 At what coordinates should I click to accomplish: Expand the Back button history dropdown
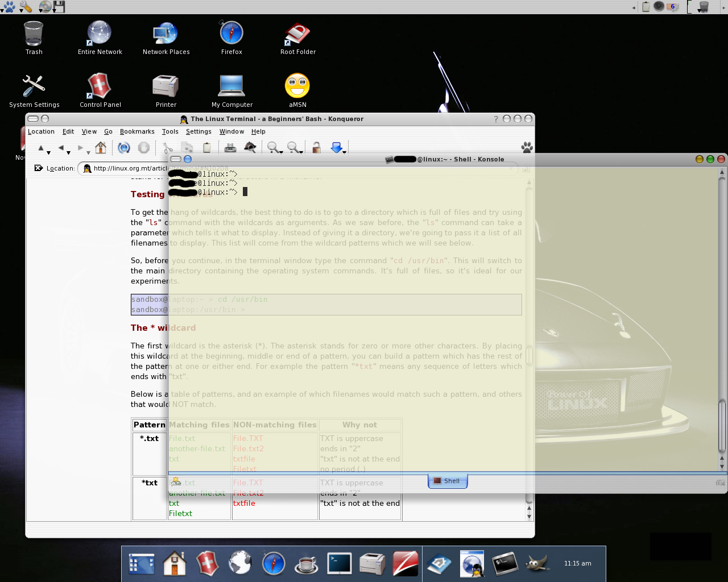pyautogui.click(x=68, y=152)
